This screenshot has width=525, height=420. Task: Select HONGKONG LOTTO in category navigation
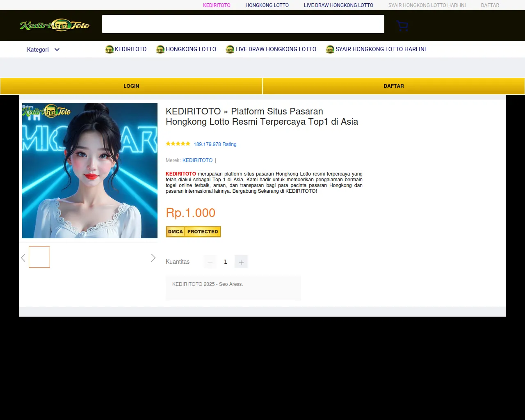point(191,49)
